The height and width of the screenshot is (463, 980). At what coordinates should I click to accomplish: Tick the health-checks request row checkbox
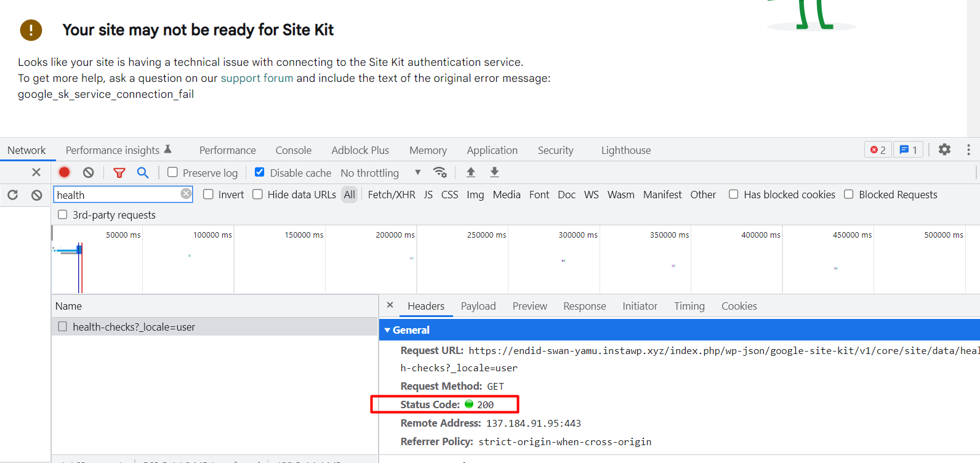(62, 326)
